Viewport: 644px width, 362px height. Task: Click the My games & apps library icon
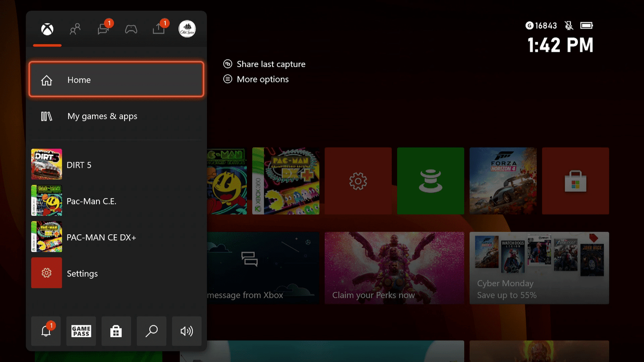[x=47, y=116]
